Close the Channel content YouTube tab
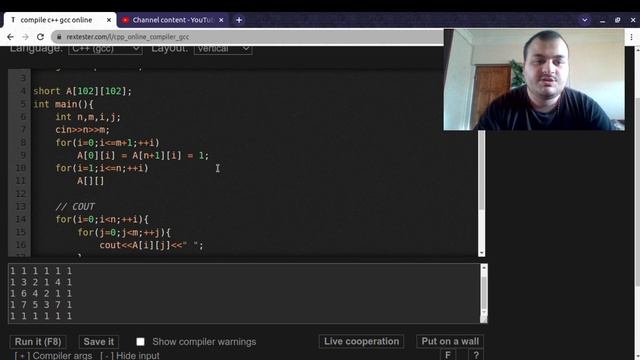The height and width of the screenshot is (360, 640). 221,20
